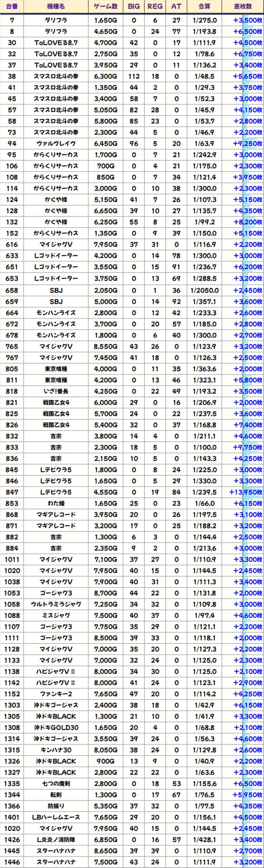Select the 1/97.4 combined probability cell
Screen dimensions: 264x868
point(204,615)
